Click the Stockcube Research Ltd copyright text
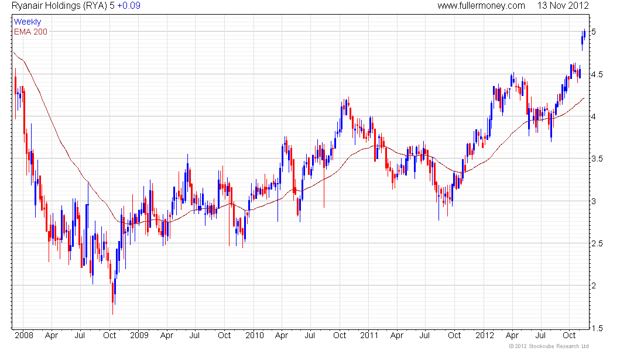Viewport: 644px width, 351px height. [x=549, y=346]
